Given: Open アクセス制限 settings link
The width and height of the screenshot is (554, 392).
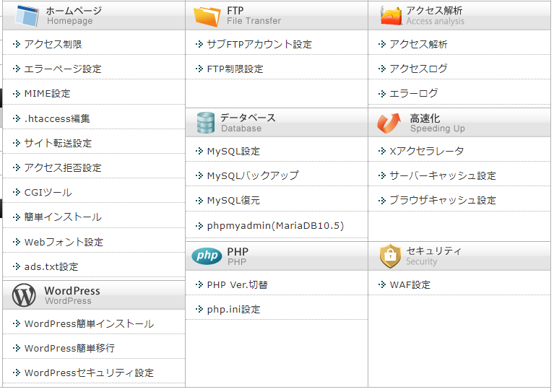Looking at the screenshot, I should click(53, 44).
